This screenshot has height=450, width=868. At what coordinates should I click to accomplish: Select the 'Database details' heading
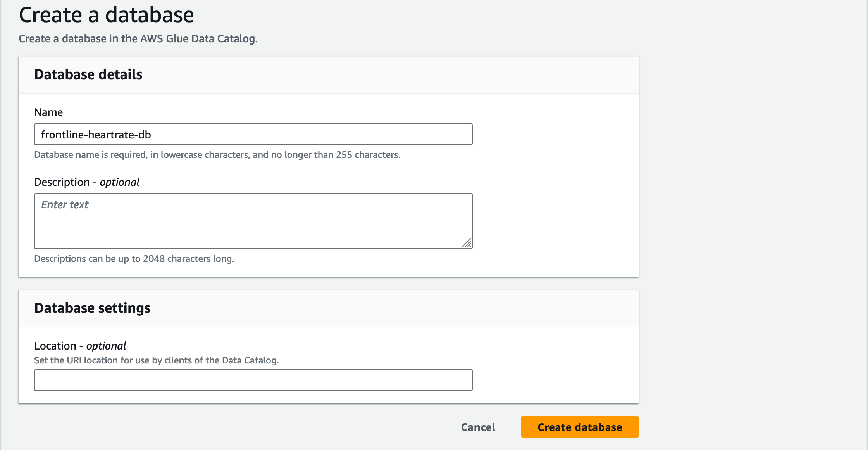click(88, 74)
